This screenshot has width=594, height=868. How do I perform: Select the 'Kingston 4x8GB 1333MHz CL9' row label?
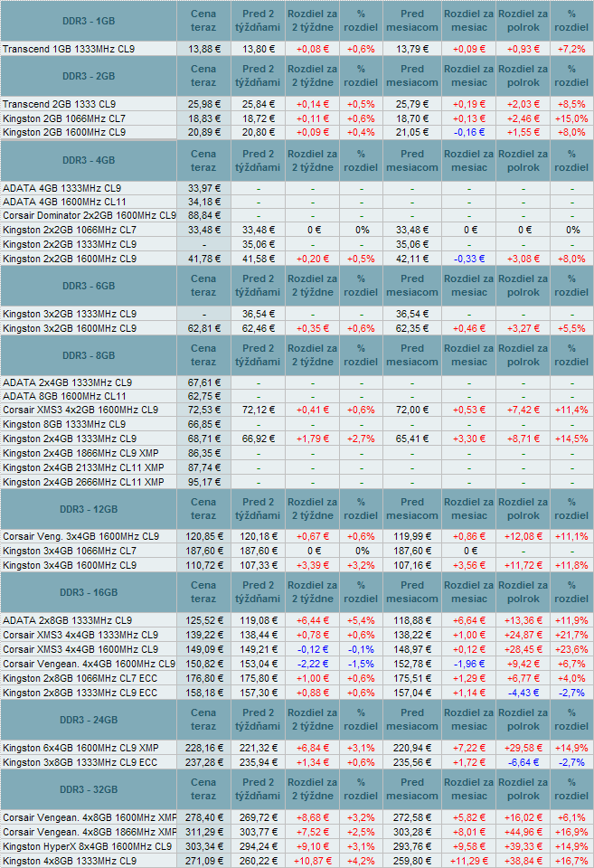[70, 861]
